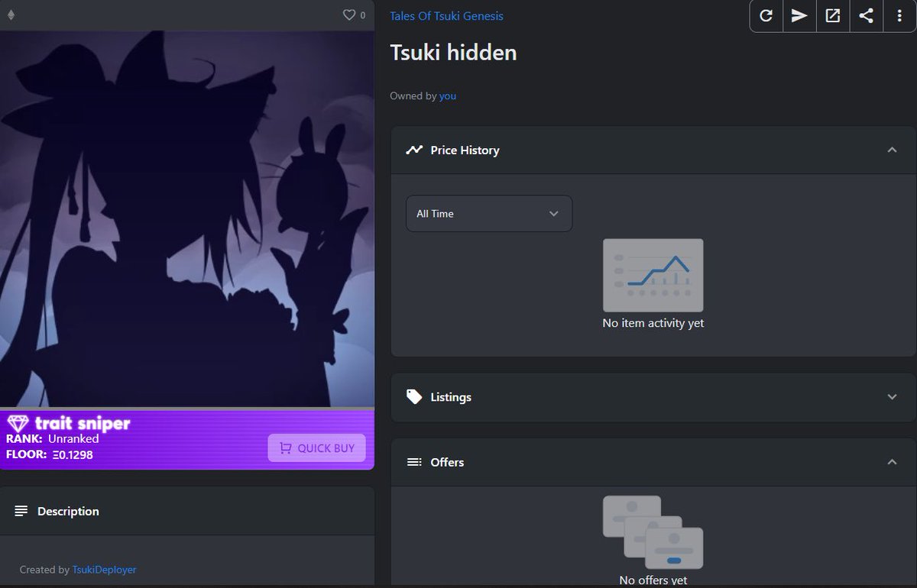Open the TsukiDeployer creator link

pos(104,570)
